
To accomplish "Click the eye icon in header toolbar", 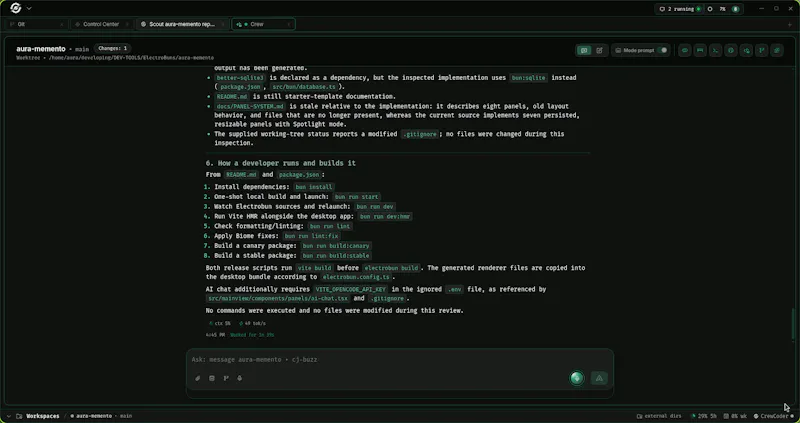I will click(685, 50).
